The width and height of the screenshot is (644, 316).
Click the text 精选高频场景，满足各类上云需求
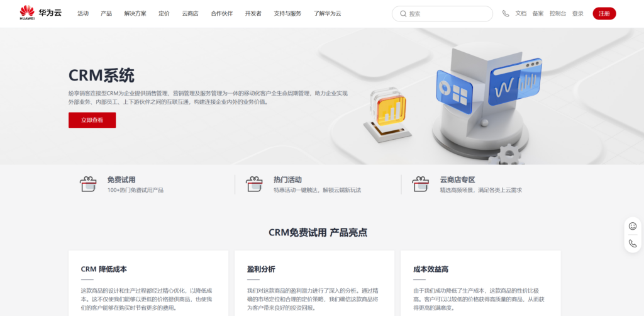481,190
